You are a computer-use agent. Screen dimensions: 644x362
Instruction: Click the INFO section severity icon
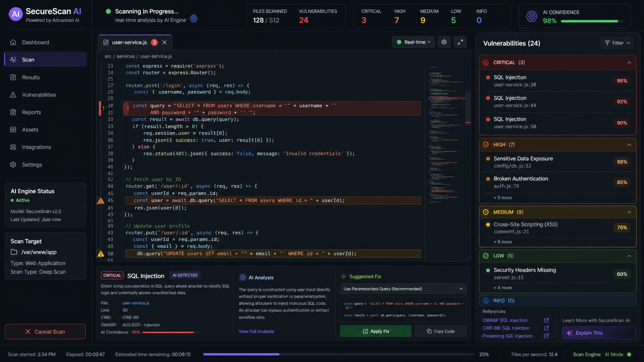coord(486,301)
